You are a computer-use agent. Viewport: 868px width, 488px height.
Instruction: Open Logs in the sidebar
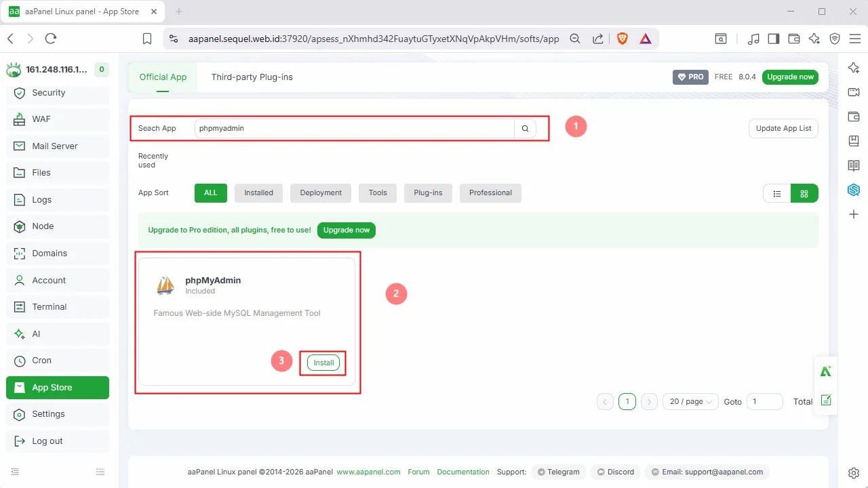(x=58, y=200)
